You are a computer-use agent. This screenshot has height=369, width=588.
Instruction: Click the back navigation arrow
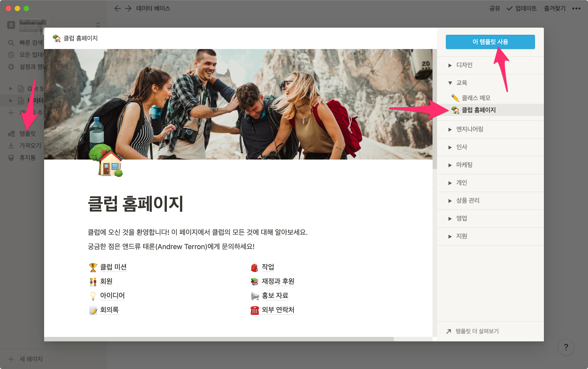(x=117, y=8)
